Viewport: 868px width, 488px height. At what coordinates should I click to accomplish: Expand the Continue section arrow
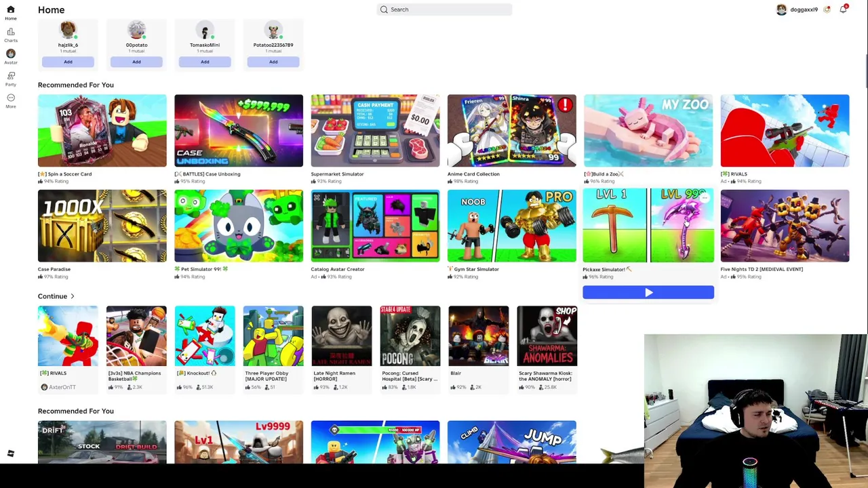click(73, 296)
